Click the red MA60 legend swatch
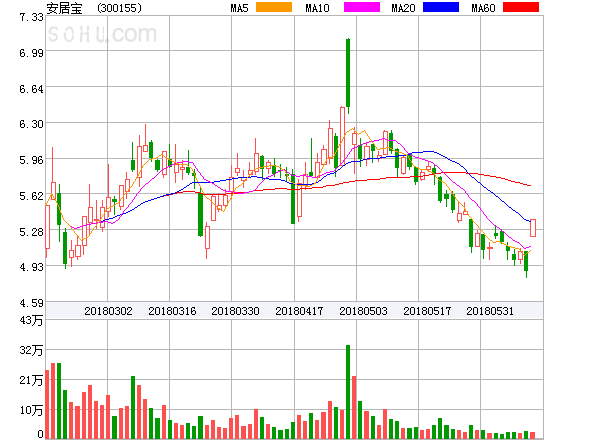The height and width of the screenshot is (440, 600). (521, 7)
